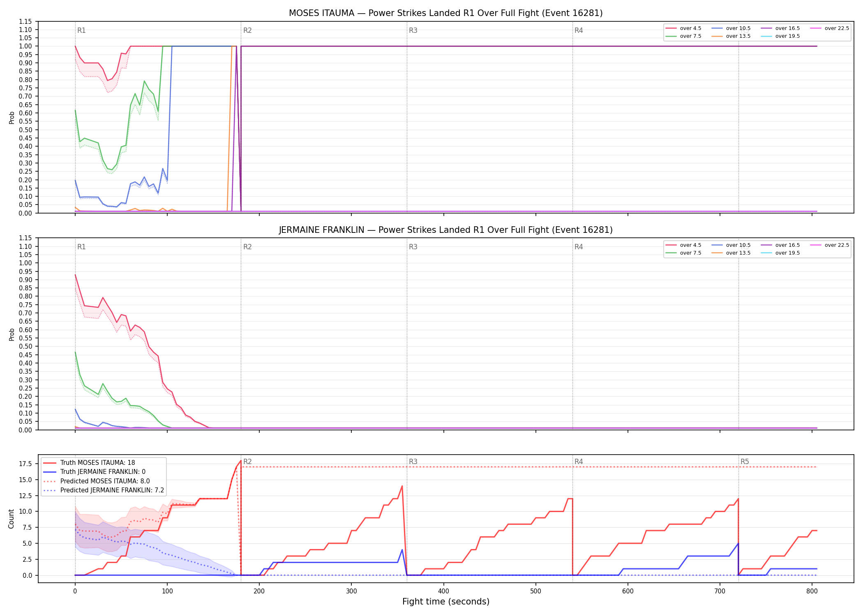This screenshot has width=863, height=616.
Task: Click 'Predicted JERMAINE FRANKLIN: 7.2' legend entry
Action: click(104, 490)
